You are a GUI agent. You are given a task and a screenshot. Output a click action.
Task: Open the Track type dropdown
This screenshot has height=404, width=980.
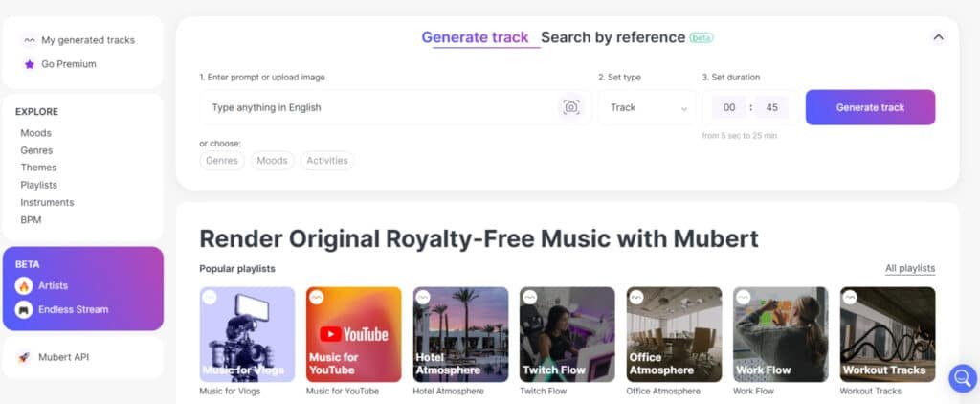point(648,107)
